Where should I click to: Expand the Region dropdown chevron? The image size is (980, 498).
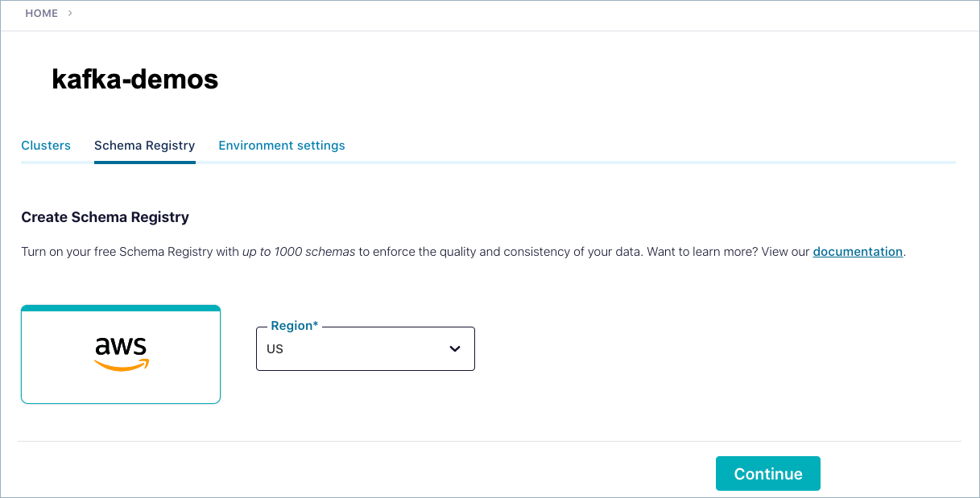455,349
